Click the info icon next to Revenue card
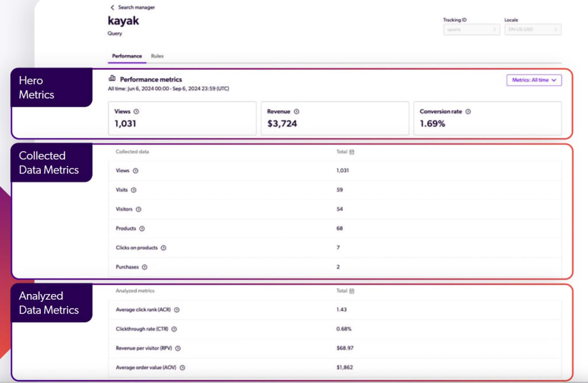Screen dimensions: 588x383 [x=296, y=112]
